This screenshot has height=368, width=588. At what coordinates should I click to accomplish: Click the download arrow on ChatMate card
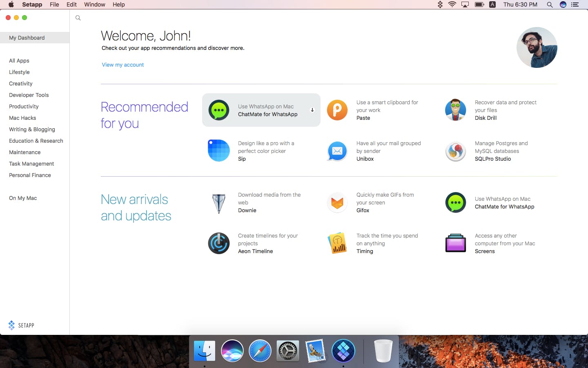(x=312, y=110)
